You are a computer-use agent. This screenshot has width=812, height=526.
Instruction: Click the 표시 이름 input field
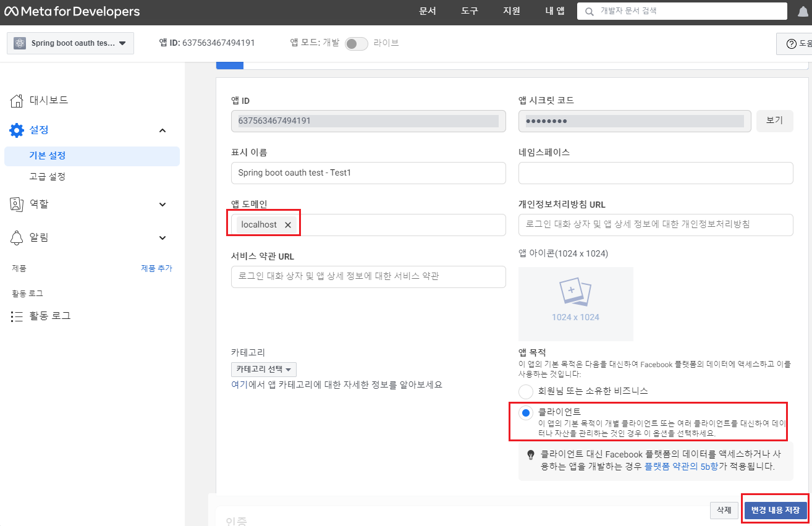(x=368, y=173)
